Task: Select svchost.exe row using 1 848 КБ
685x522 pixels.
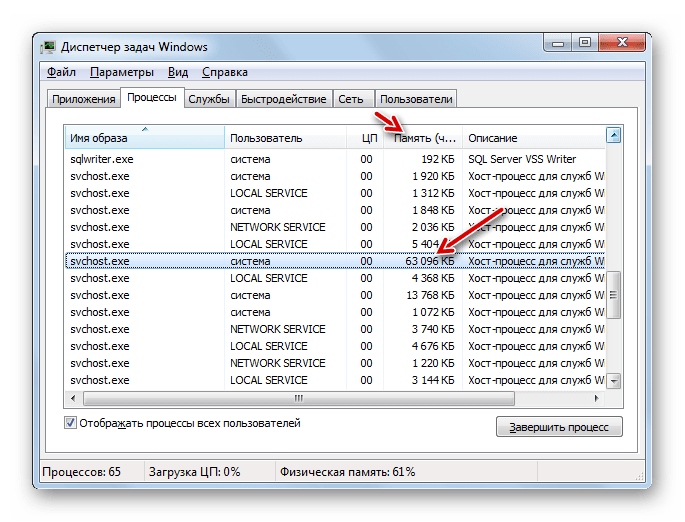Action: (x=335, y=210)
